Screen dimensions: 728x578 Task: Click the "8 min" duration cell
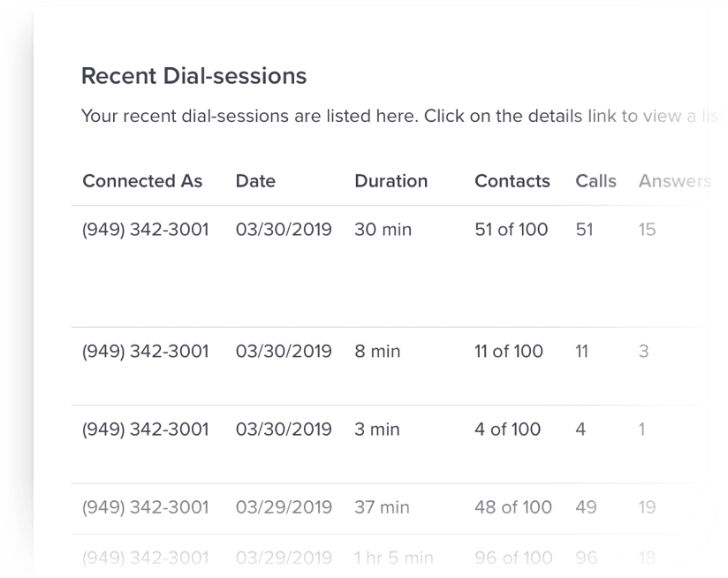tap(377, 352)
